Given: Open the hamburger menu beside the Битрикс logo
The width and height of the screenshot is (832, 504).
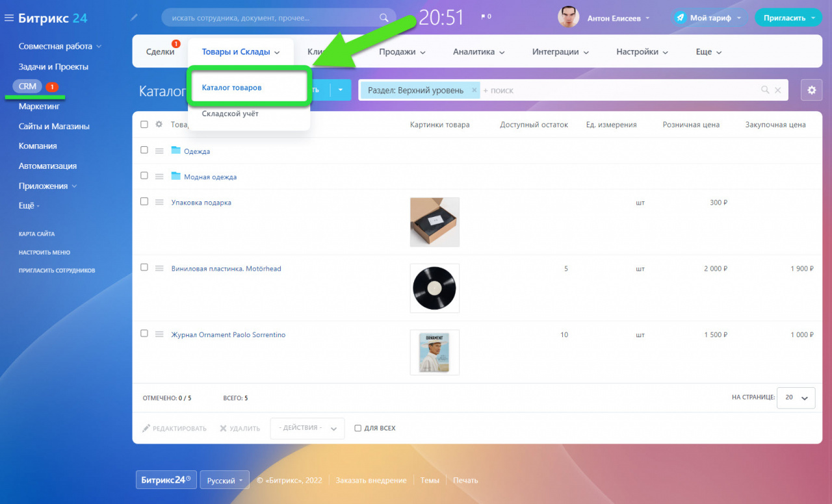Looking at the screenshot, I should coord(8,18).
